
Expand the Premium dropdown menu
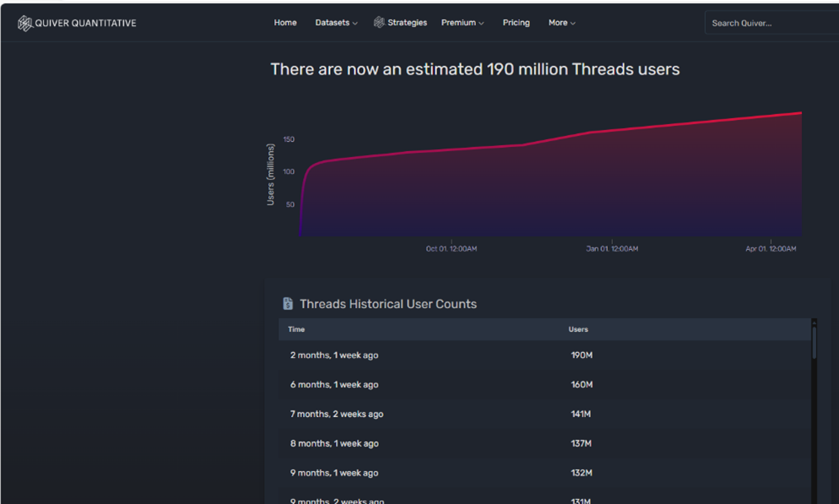click(x=463, y=23)
